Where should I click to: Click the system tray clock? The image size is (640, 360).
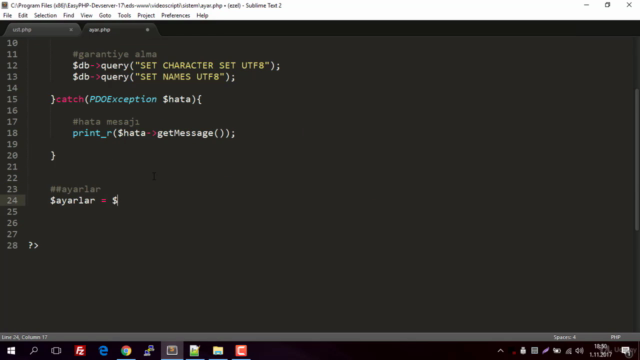pos(600,351)
